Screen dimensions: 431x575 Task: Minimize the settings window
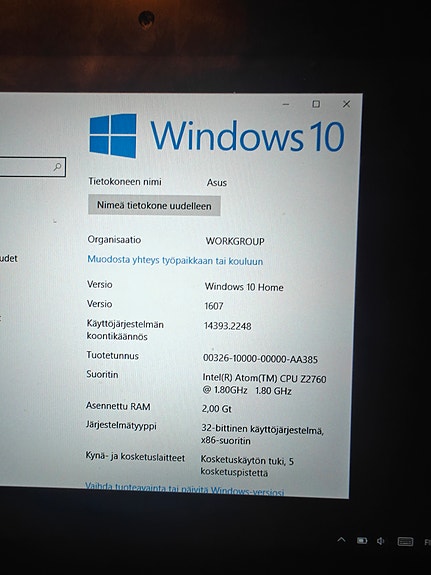(286, 105)
